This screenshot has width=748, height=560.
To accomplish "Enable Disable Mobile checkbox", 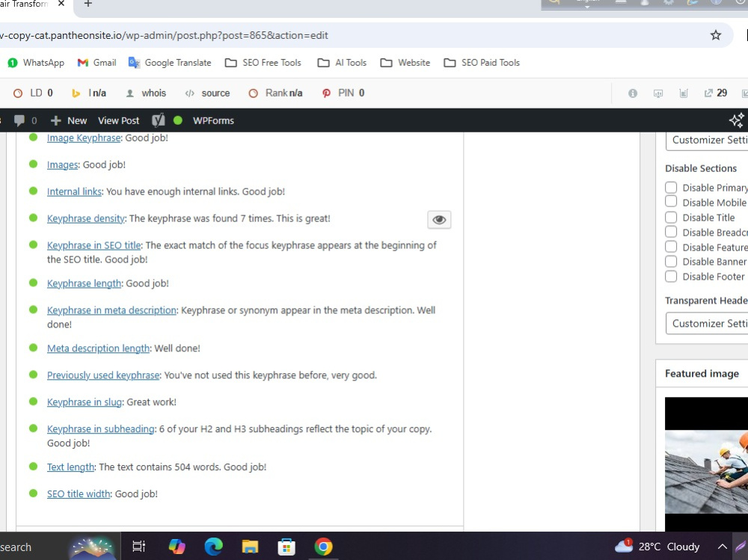I will (671, 203).
